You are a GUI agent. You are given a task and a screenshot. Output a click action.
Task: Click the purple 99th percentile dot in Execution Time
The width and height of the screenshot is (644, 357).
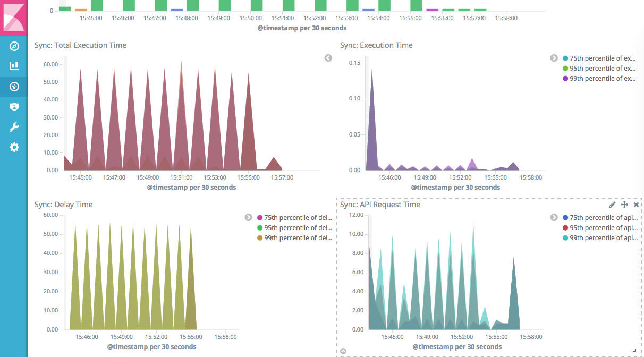click(565, 79)
